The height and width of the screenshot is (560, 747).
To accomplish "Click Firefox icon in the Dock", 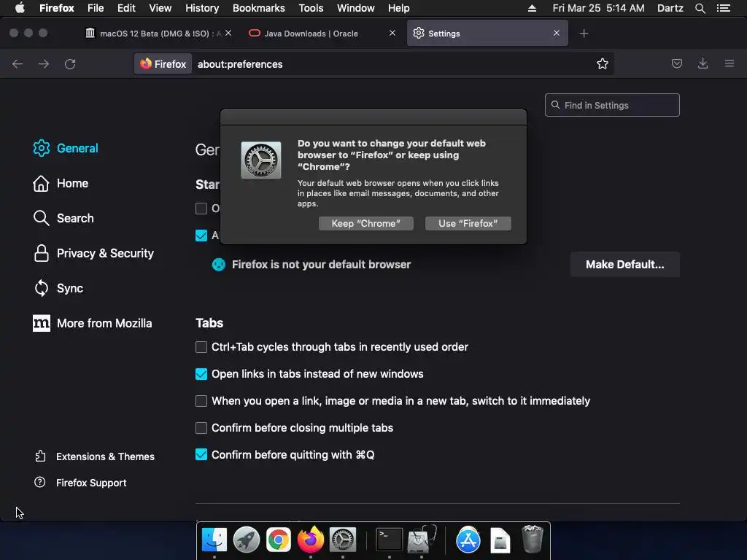I will tap(311, 540).
